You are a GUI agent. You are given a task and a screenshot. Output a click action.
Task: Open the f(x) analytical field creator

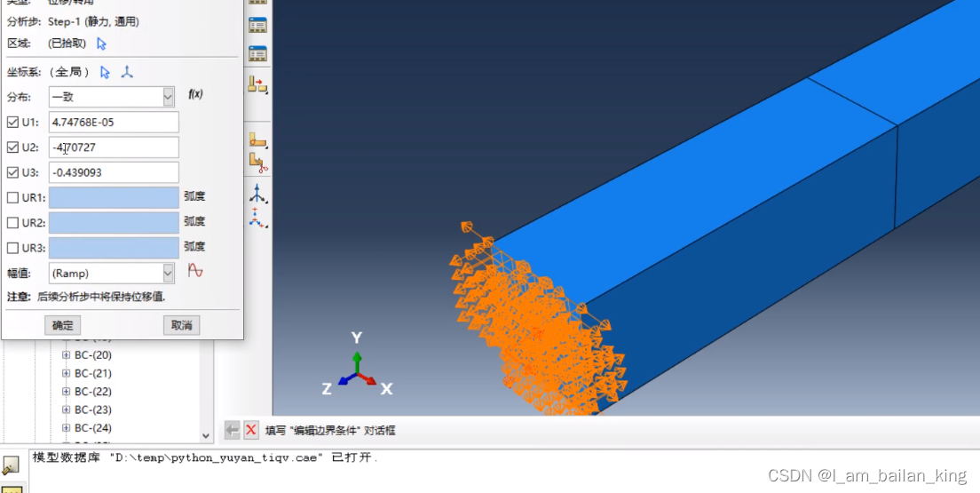(x=195, y=94)
